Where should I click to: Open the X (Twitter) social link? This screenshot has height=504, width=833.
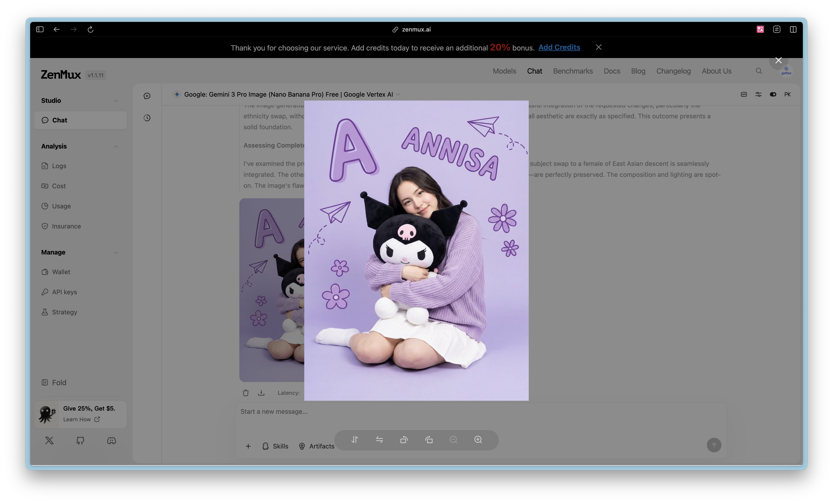coord(49,440)
